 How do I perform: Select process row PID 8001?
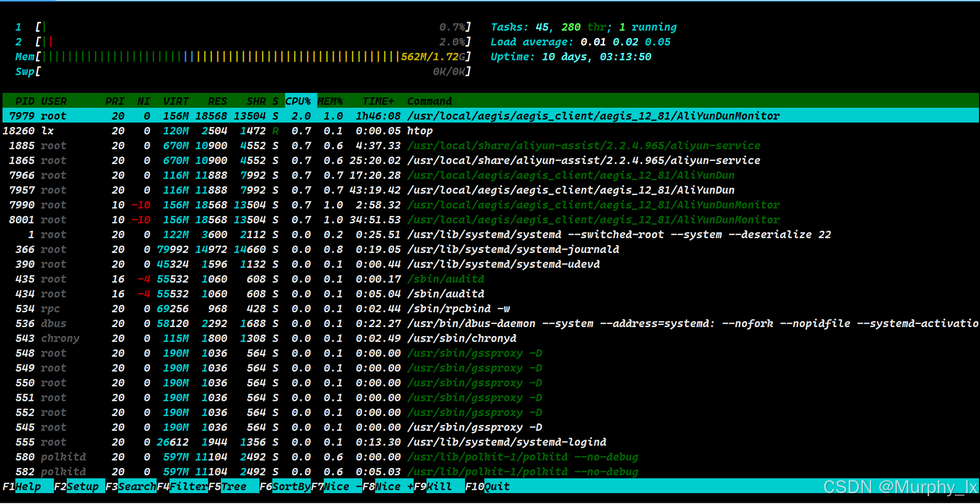[490, 219]
